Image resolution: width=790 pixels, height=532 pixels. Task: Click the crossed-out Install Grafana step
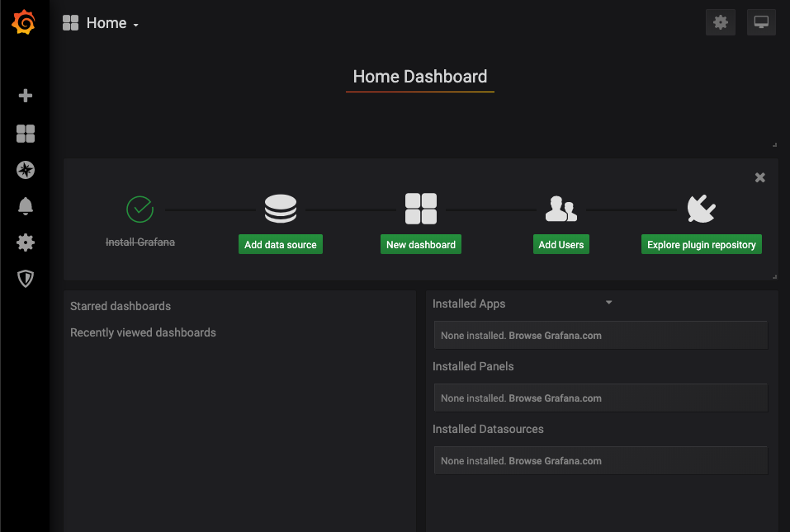140,242
